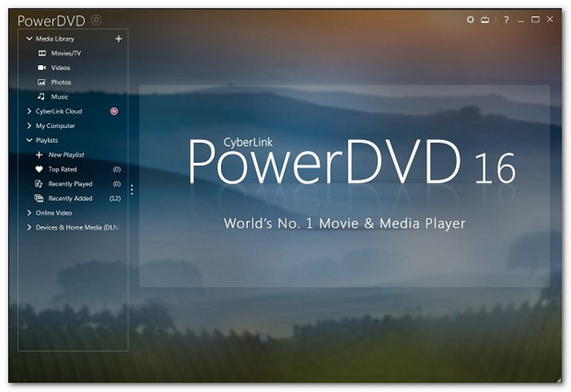Click the Playlists heading
Viewport: 571px width, 392px height.
click(x=46, y=140)
